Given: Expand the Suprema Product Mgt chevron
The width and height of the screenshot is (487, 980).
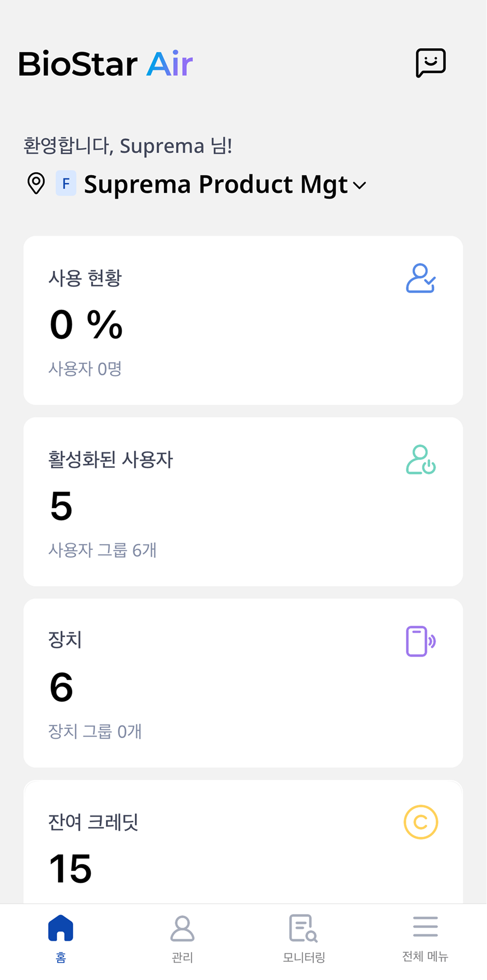Looking at the screenshot, I should [360, 185].
